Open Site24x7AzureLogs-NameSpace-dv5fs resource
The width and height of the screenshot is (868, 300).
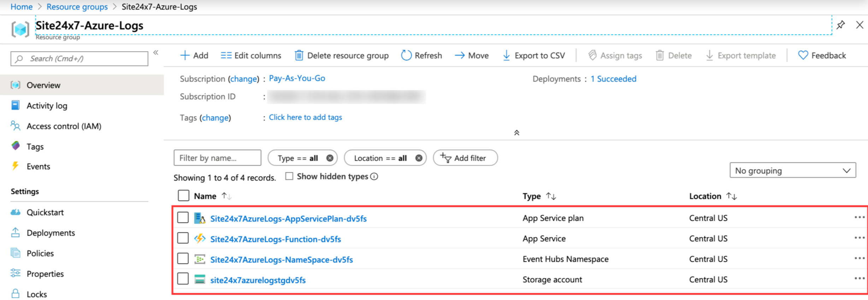(282, 260)
